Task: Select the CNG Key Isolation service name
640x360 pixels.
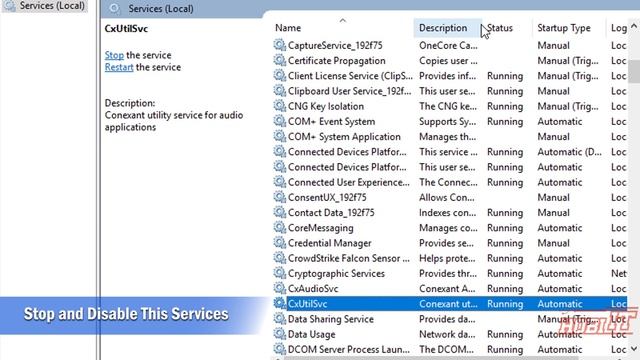Action: click(326, 106)
